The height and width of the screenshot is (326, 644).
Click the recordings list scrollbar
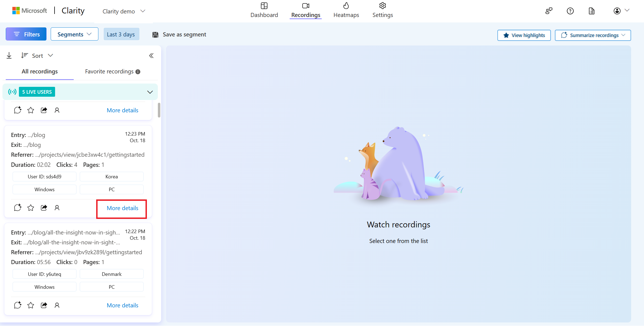[159, 110]
